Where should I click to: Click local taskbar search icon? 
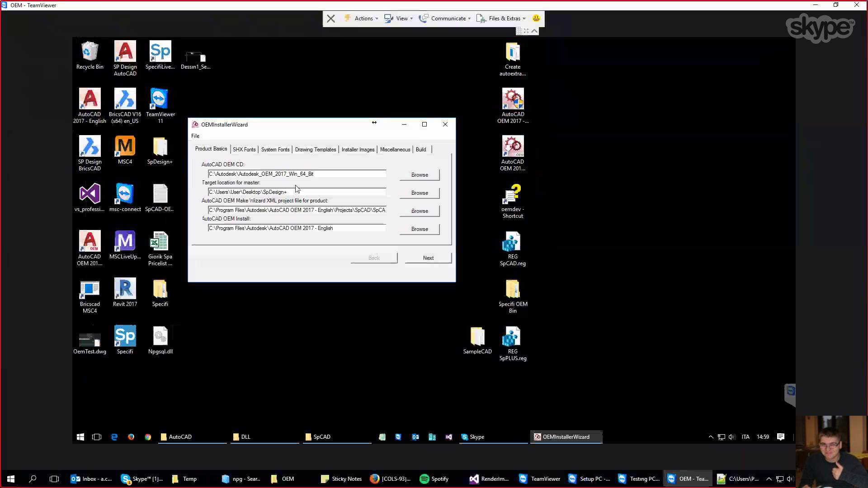[x=33, y=479]
